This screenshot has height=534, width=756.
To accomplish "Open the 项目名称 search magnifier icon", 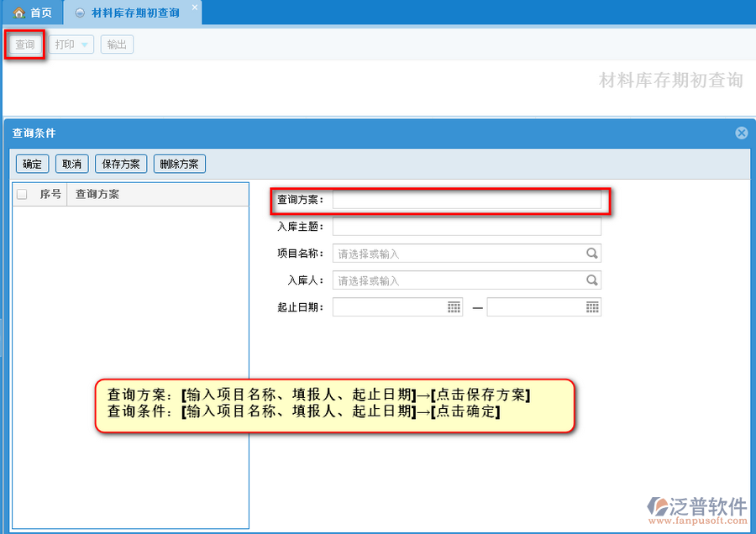I will click(x=592, y=254).
